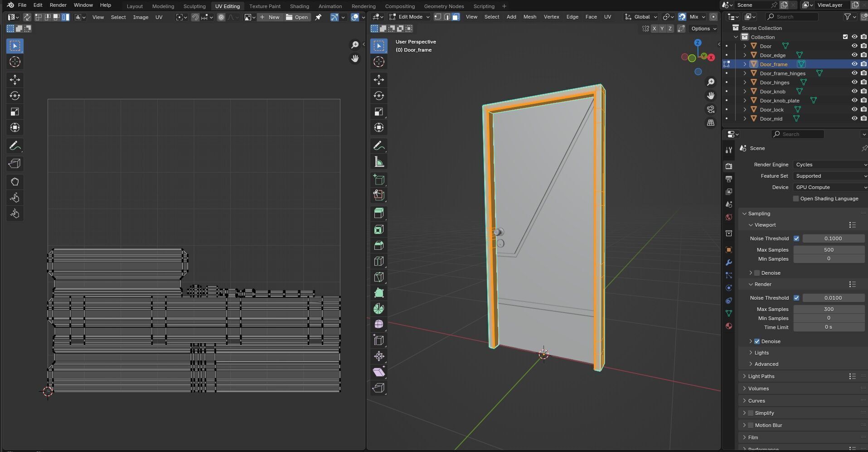Select the Rip Region tool in UV editor

pos(15,164)
